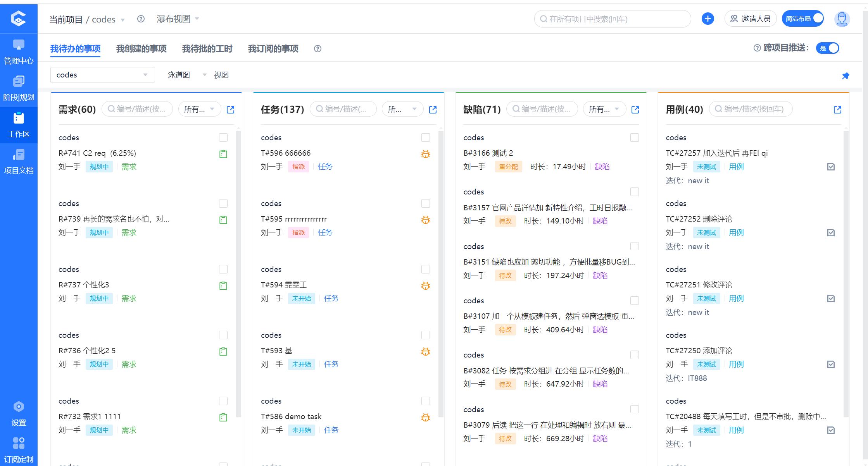
Task: Toggle the 跨项目推送 switch
Action: click(x=828, y=48)
